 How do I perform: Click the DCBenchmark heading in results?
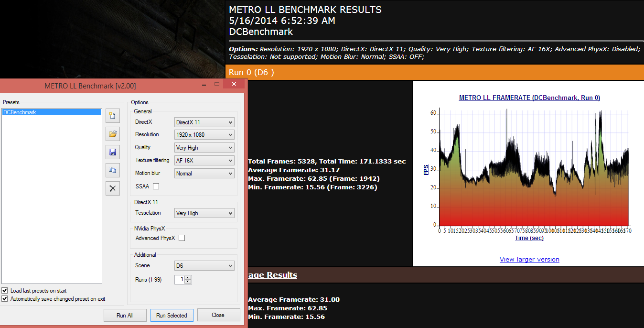pyautogui.click(x=261, y=32)
